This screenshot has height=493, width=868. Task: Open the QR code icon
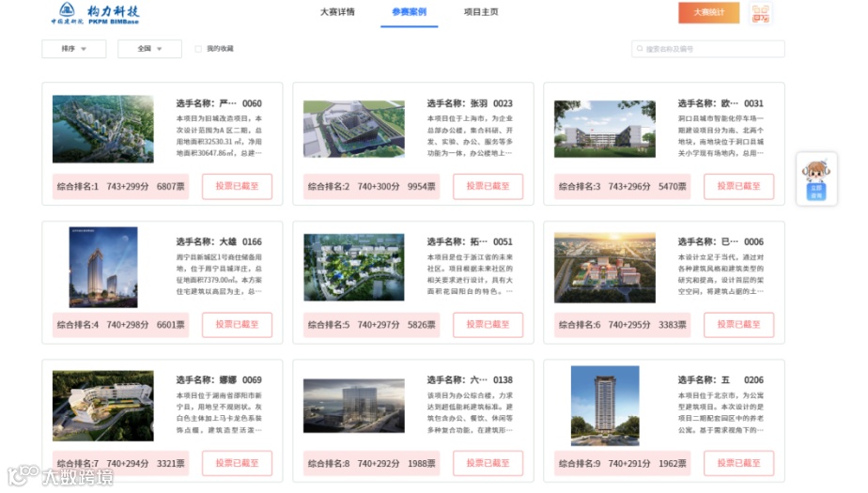coord(761,13)
